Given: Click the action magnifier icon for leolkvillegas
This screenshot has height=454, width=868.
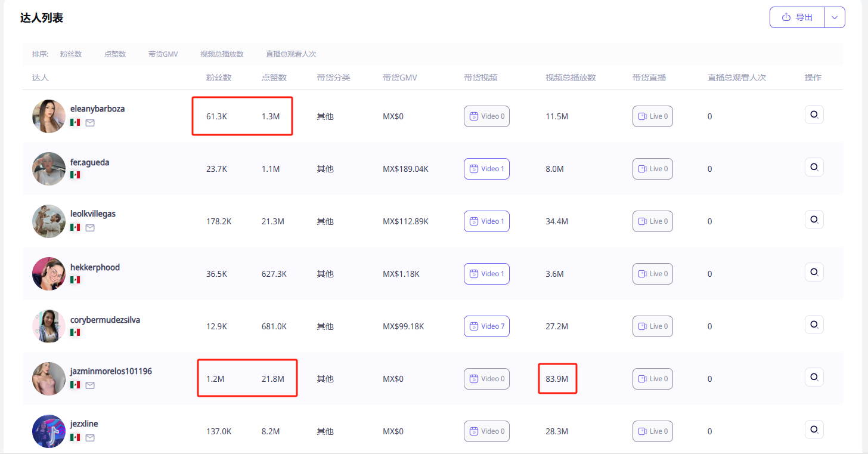Looking at the screenshot, I should click(x=814, y=220).
